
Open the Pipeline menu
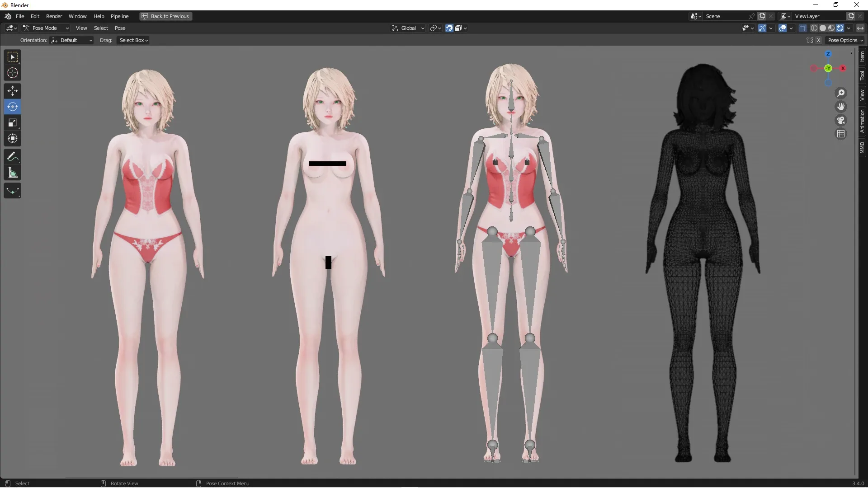120,16
